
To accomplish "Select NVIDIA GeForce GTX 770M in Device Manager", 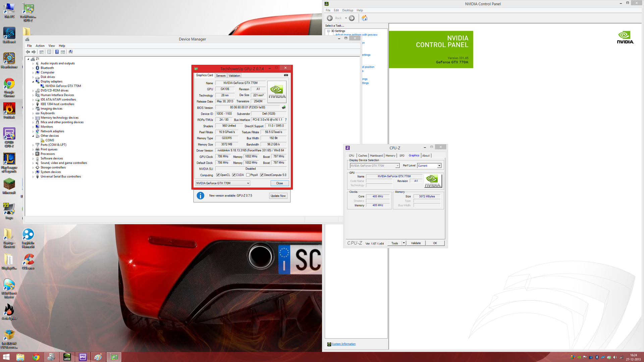I will click(63, 86).
